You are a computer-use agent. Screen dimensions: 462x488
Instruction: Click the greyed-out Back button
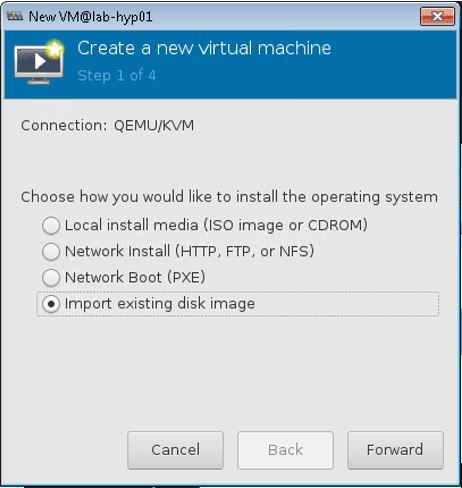click(x=285, y=450)
